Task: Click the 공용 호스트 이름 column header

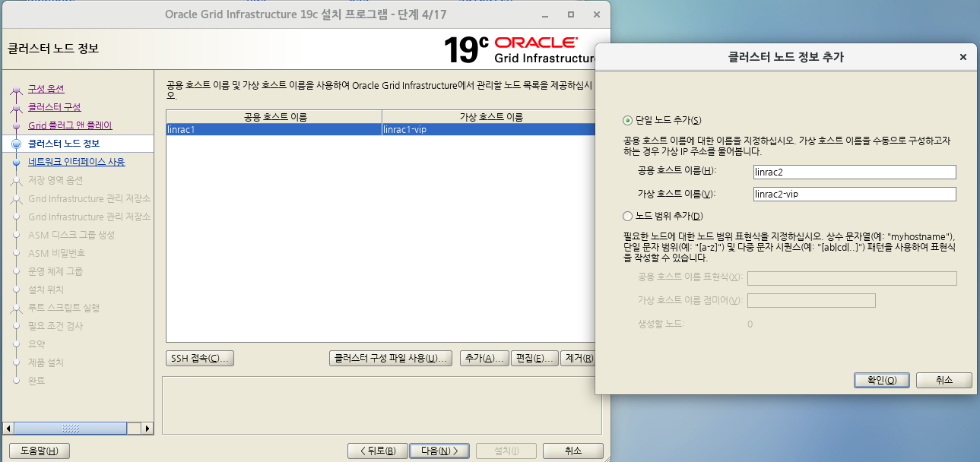Action: (x=274, y=116)
